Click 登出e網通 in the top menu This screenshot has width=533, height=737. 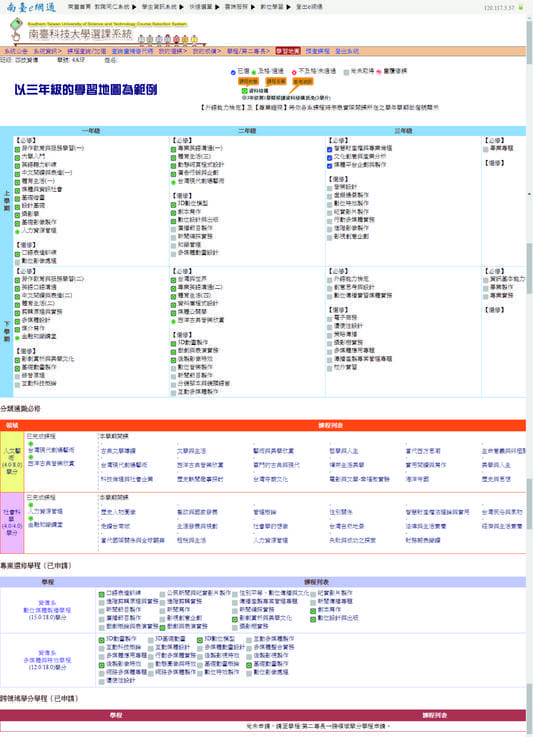click(x=309, y=7)
